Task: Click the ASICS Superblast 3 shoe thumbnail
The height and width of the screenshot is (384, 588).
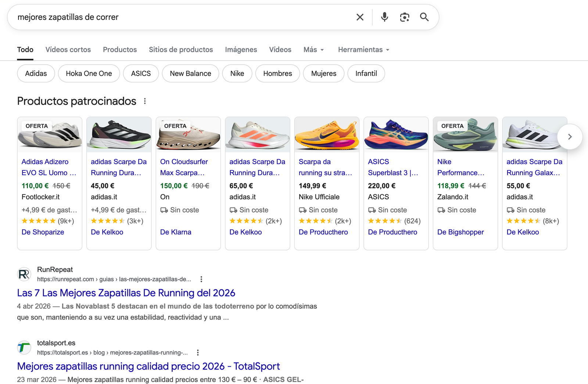Action: [x=396, y=135]
